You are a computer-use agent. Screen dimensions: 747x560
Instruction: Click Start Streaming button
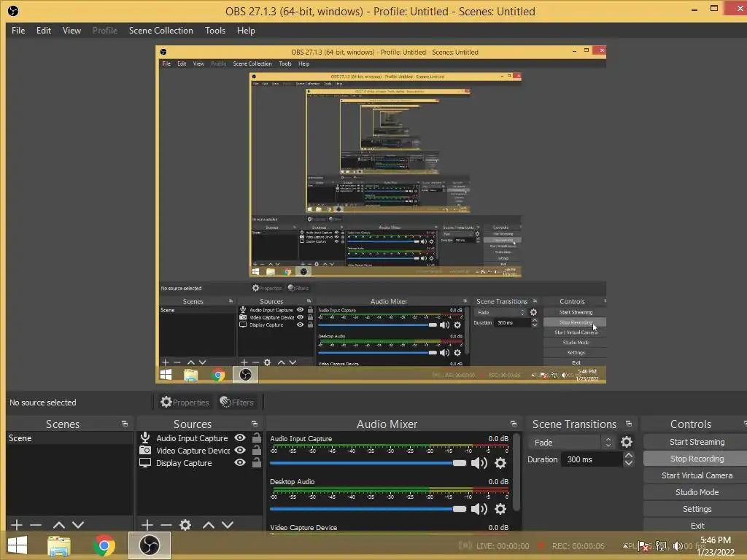[697, 442]
